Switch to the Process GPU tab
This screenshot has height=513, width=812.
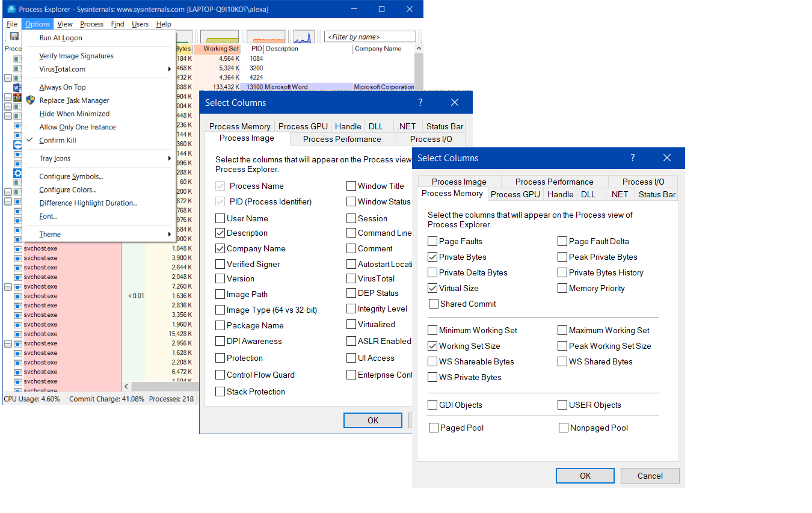click(515, 194)
